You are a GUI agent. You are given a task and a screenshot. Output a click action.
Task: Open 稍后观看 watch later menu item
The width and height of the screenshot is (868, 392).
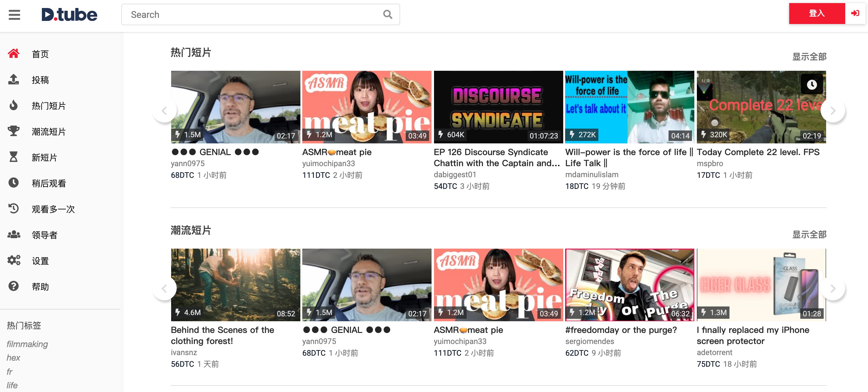click(49, 183)
